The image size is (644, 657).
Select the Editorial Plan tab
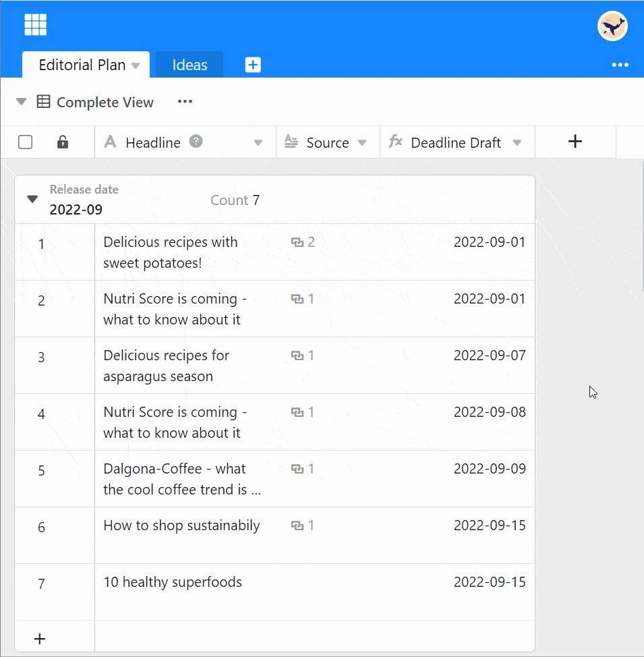[x=82, y=65]
